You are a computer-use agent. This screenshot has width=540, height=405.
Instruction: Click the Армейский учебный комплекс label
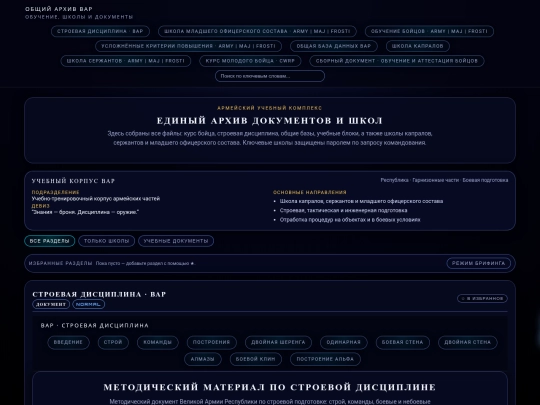[270, 108]
